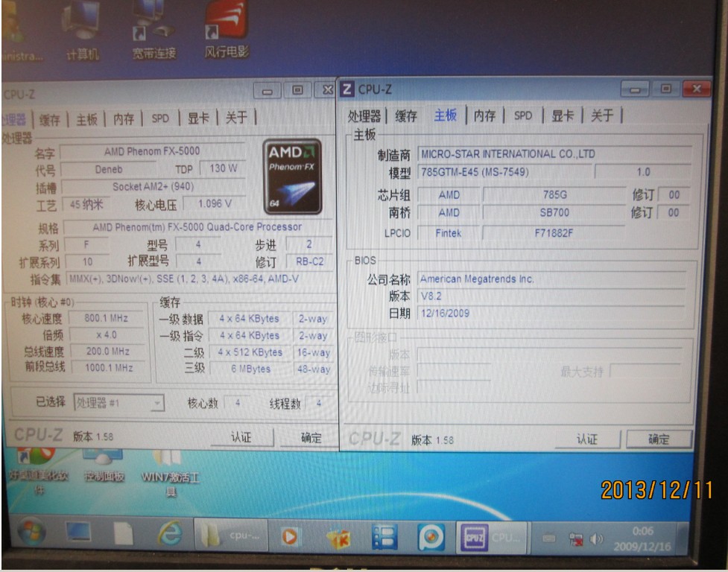Select 主板 tab in front CPU-Z window
The image size is (728, 572).
[x=445, y=115]
